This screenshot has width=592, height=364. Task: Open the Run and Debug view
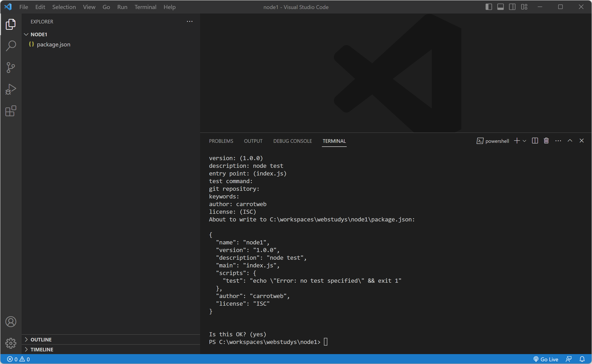tap(11, 89)
